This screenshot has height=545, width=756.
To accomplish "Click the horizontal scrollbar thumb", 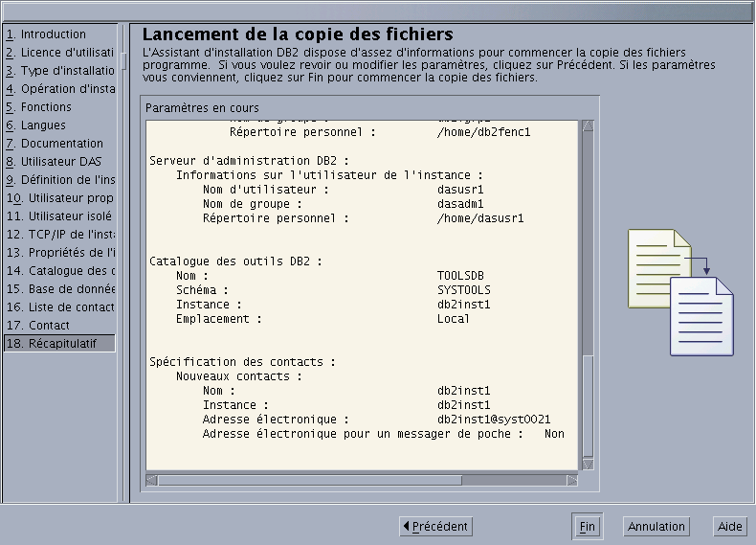I will pyautogui.click(x=310, y=480).
